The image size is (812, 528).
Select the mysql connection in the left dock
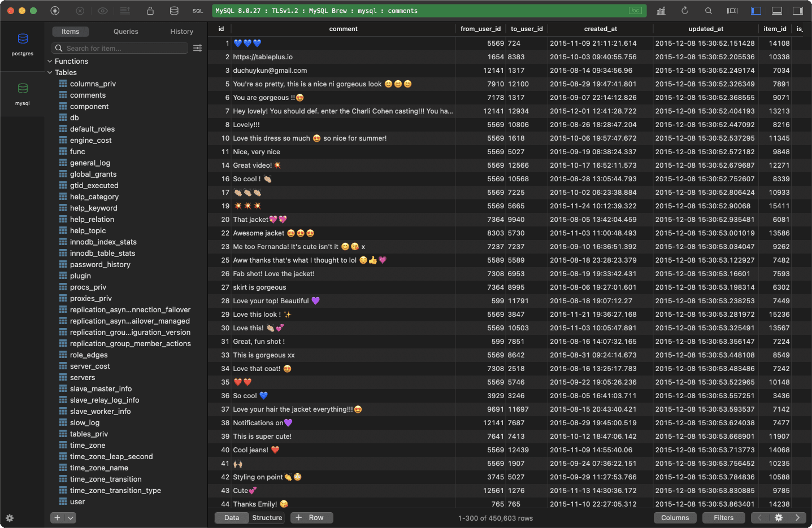[x=23, y=90]
